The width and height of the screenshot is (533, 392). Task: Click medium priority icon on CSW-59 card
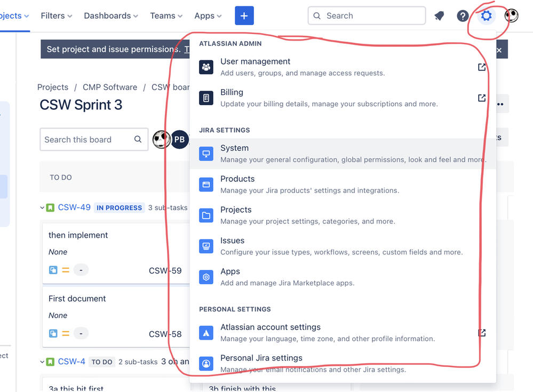tap(66, 270)
